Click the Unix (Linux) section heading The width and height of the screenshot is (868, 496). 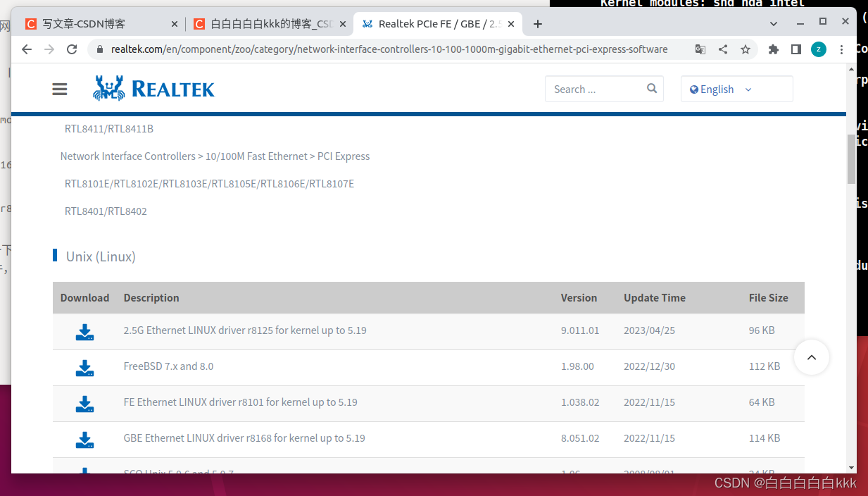click(x=101, y=256)
